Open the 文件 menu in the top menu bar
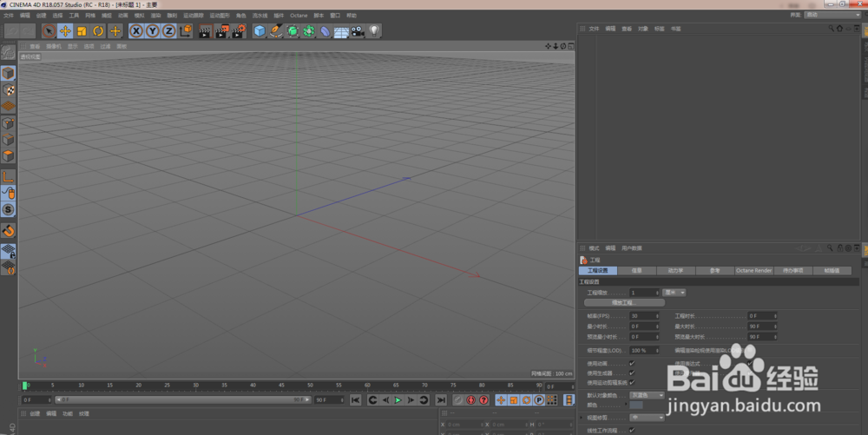The image size is (868, 435). pos(9,16)
